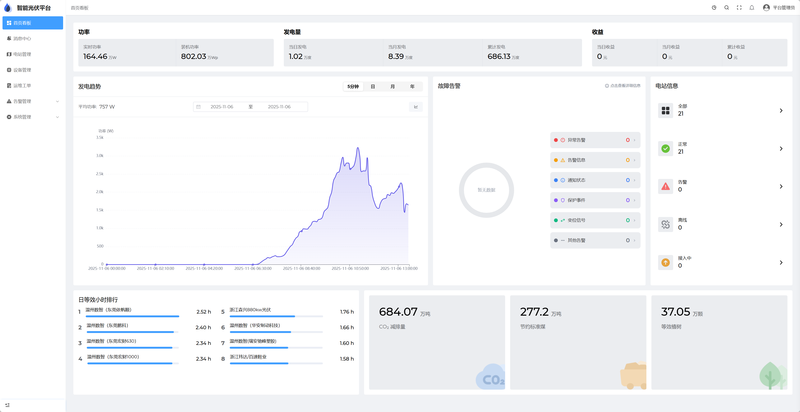Collapse the sidebar using the bottom-left icon

click(x=7, y=404)
